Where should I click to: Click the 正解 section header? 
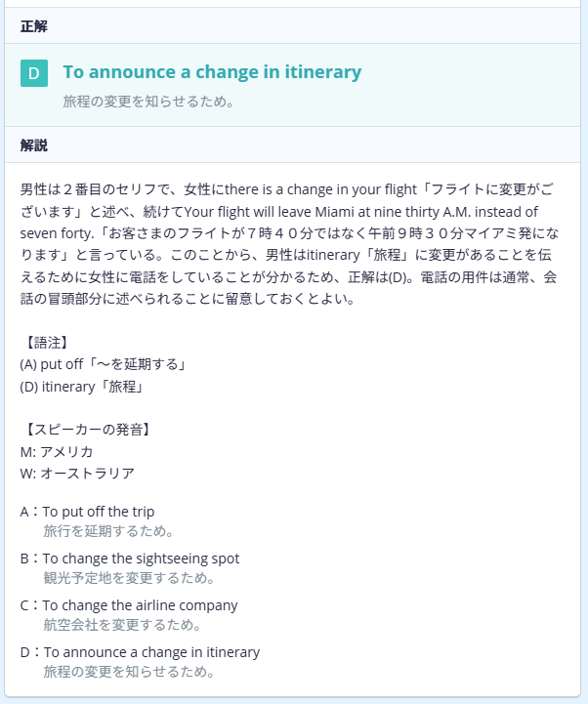(34, 26)
